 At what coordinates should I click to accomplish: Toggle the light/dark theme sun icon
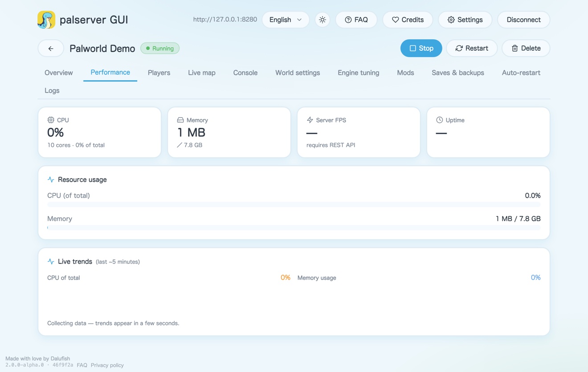coord(323,20)
